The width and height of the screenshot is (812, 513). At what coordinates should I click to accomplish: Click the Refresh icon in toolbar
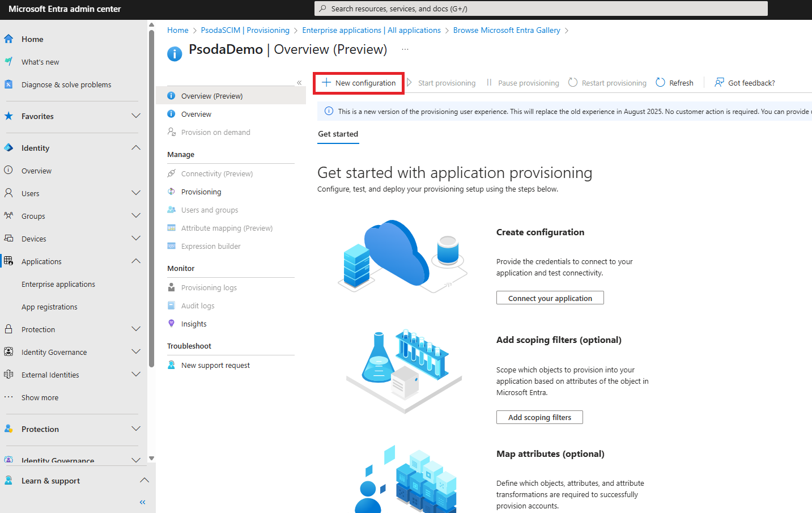[x=660, y=83]
